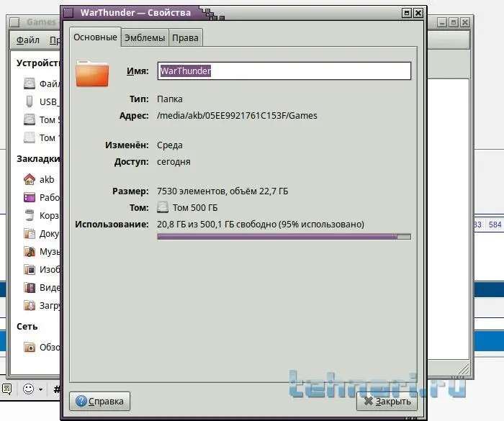Click the window menu icon in WarThunder title bar
504x421 pixels.
click(x=68, y=13)
